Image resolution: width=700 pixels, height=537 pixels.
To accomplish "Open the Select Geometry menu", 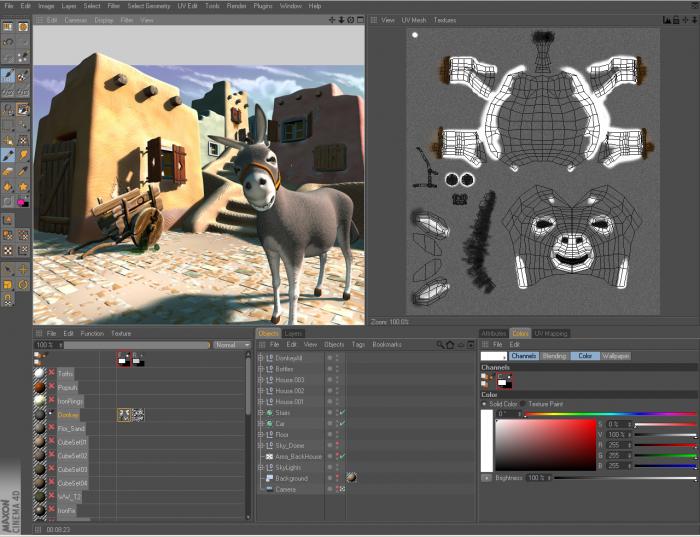I will 149,6.
